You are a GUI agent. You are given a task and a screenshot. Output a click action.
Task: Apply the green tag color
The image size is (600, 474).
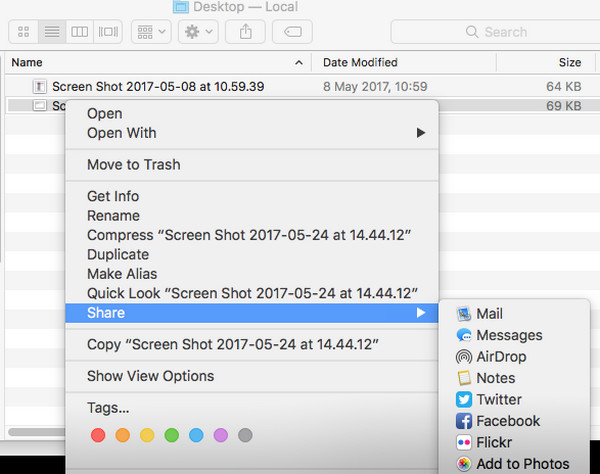tap(171, 436)
